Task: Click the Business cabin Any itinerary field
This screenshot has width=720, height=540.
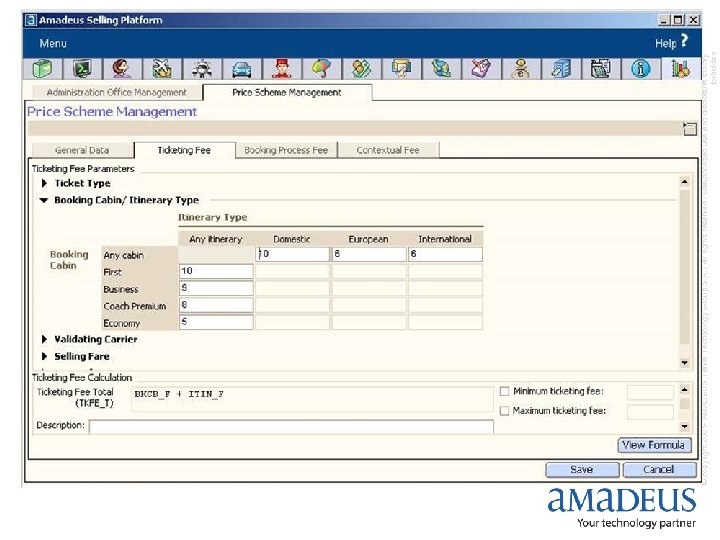Action: [216, 288]
